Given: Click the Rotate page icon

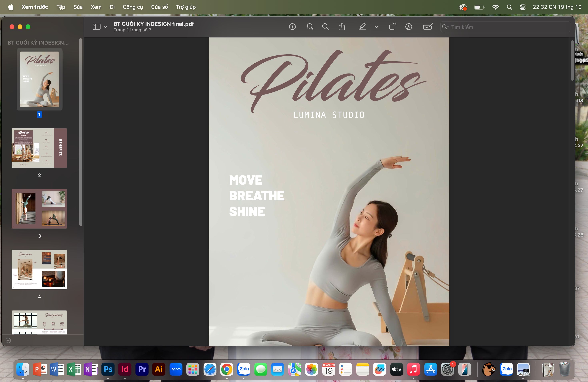Looking at the screenshot, I should (392, 26).
